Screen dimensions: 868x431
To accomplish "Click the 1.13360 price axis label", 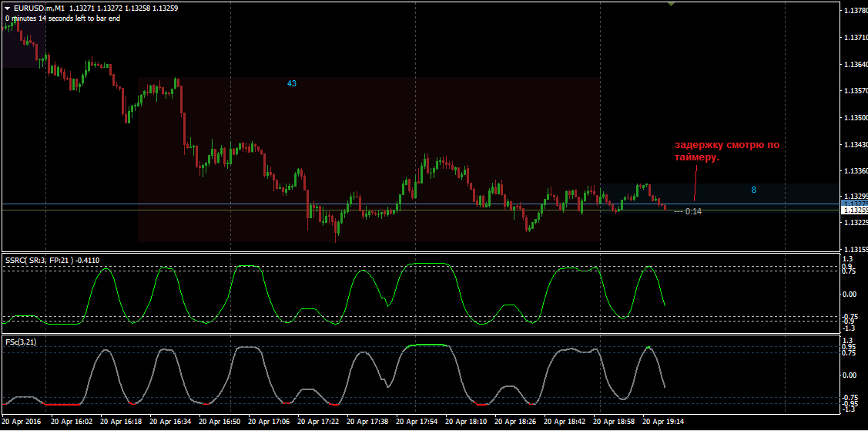I will coord(855,171).
